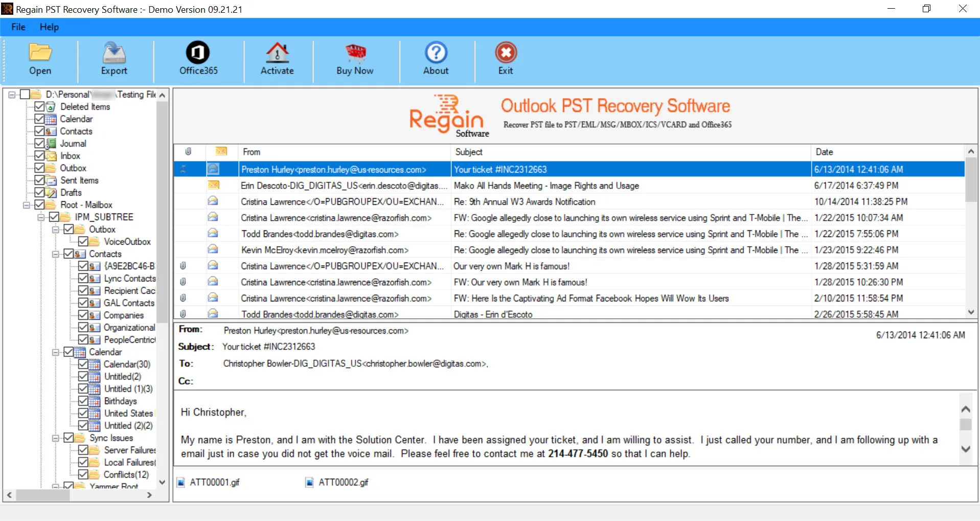Image resolution: width=980 pixels, height=521 pixels.
Task: Click the Activate license icon
Action: (277, 52)
